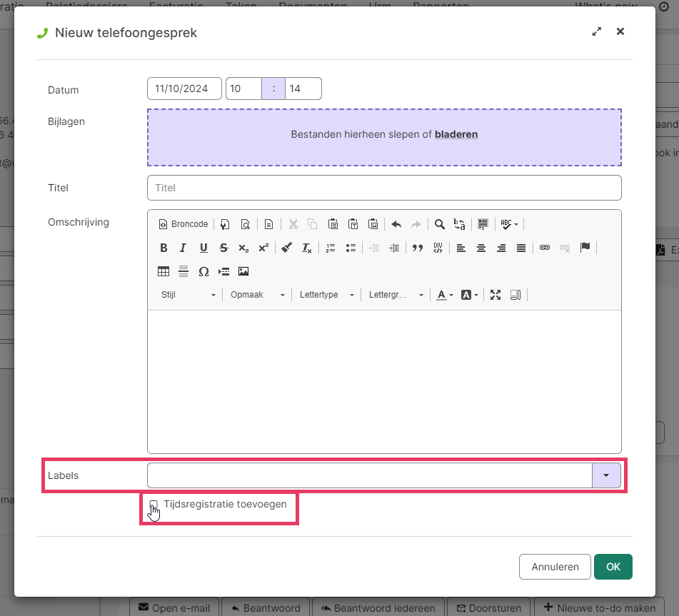The image size is (679, 616).
Task: Insert numbered list in editor
Action: [x=331, y=248]
